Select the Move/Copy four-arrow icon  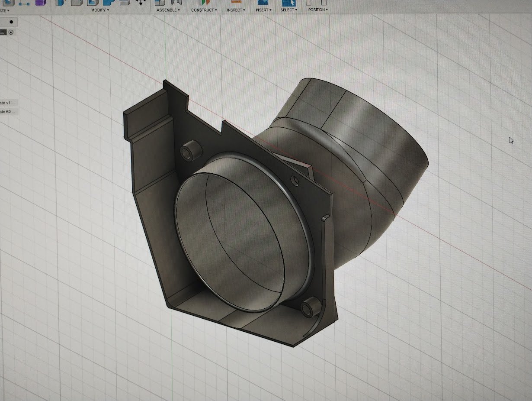pyautogui.click(x=141, y=2)
